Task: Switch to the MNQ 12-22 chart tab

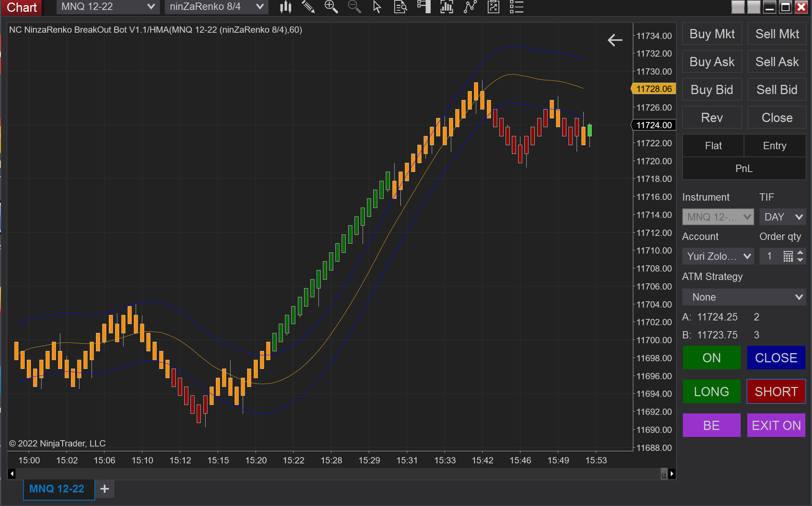Action: point(58,489)
